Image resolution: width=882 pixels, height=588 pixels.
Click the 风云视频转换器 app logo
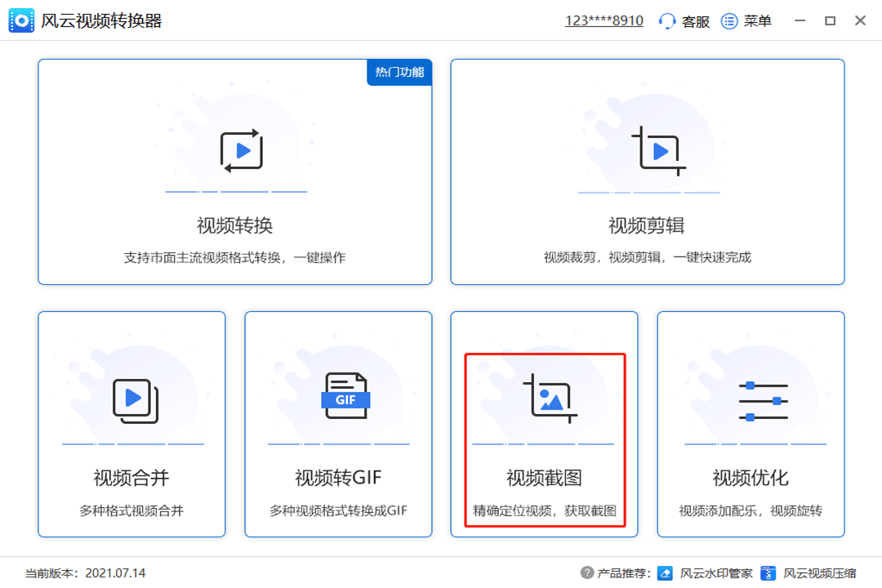(x=21, y=20)
